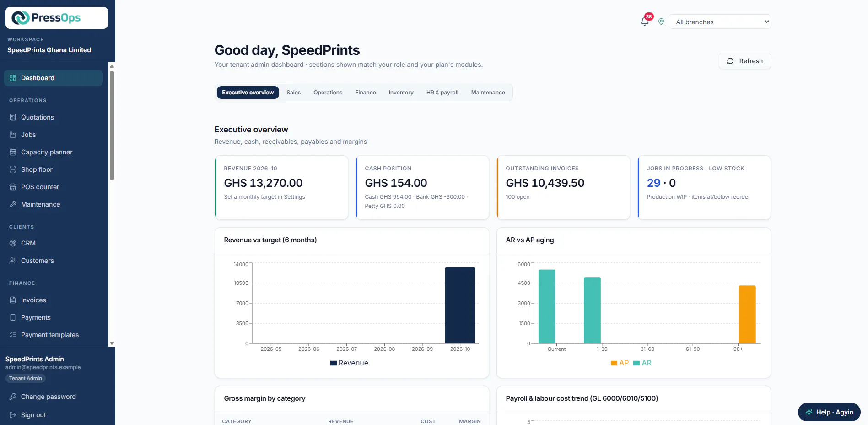The image size is (868, 425).
Task: Click the Tenant Admin role badge
Action: point(26,378)
